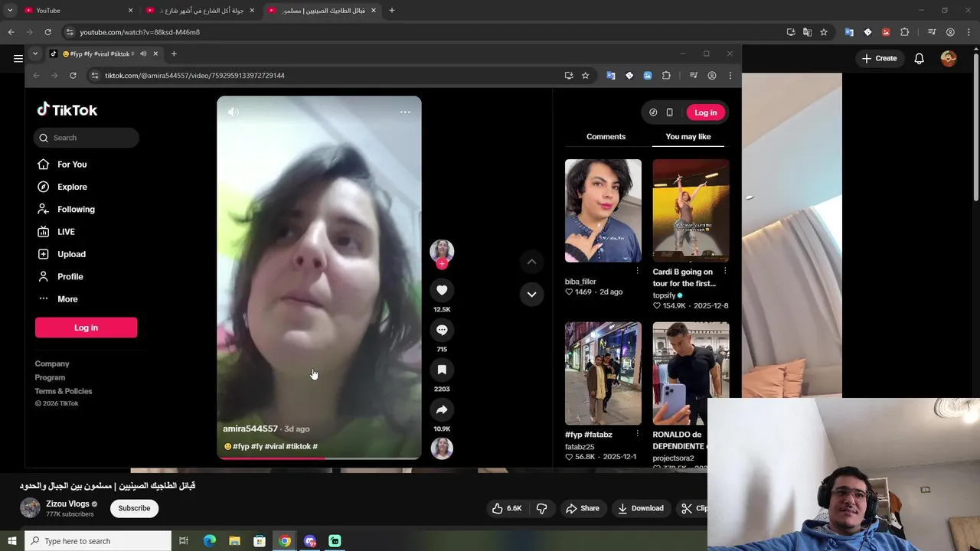Click YouTube Create button
This screenshot has width=980, height=551.
coord(879,58)
